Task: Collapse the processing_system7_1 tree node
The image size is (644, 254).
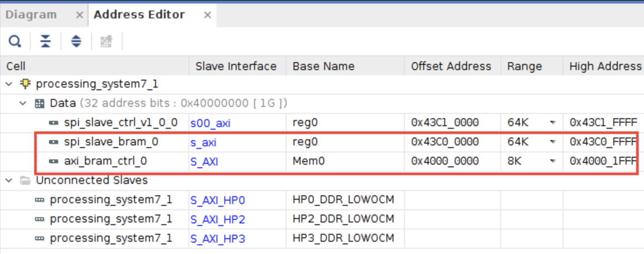Action: click(10, 84)
